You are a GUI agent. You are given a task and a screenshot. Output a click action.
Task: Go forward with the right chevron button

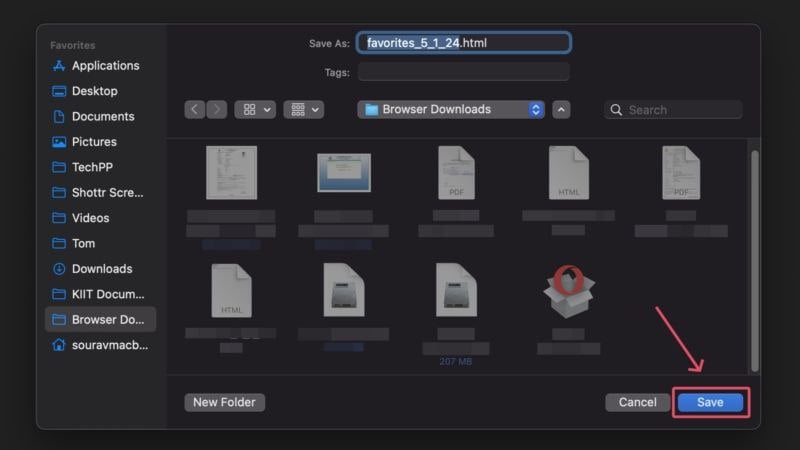coord(217,110)
